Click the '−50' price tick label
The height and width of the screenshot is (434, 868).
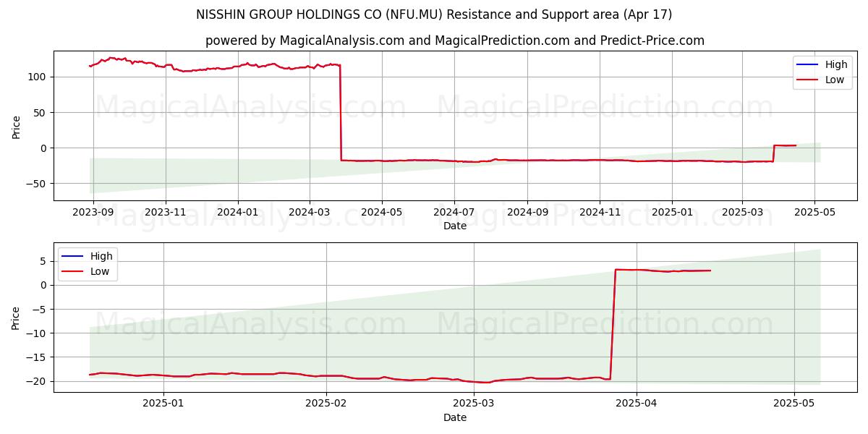coord(37,184)
